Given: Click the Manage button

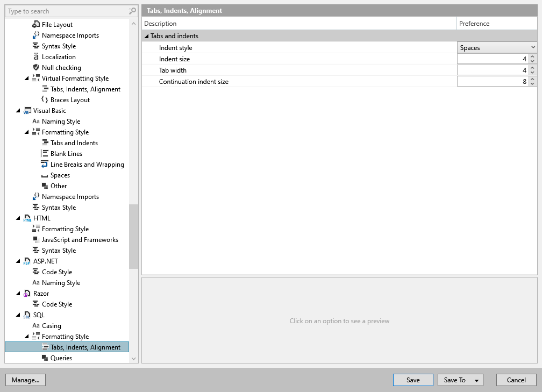Looking at the screenshot, I should [25, 380].
